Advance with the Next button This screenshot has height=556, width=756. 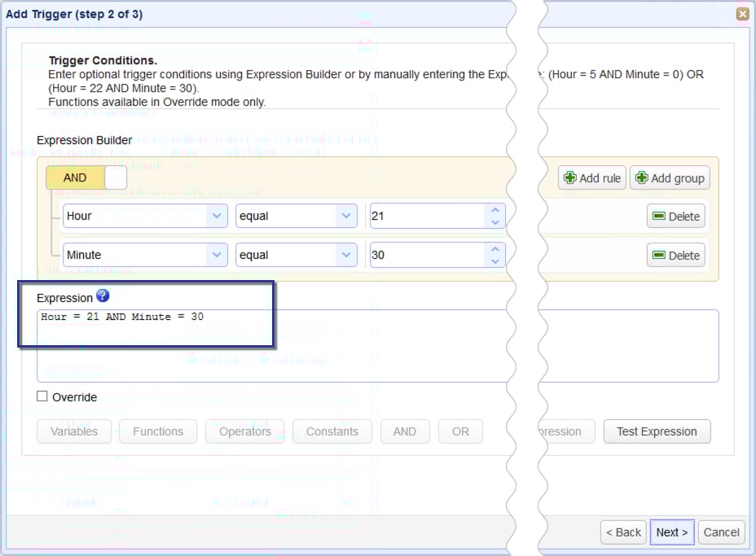(671, 532)
